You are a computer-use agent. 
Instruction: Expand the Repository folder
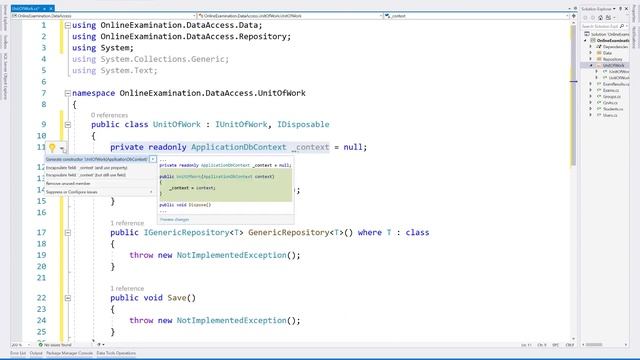(x=591, y=59)
